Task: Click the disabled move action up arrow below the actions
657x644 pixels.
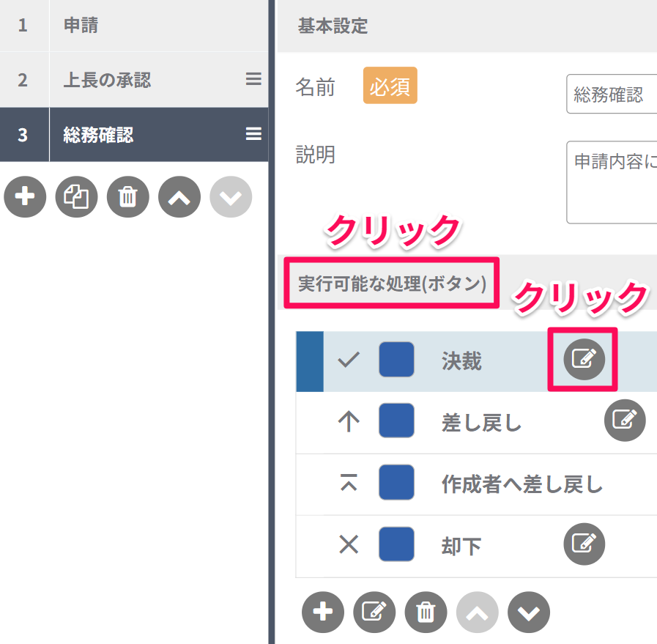Action: [x=478, y=612]
